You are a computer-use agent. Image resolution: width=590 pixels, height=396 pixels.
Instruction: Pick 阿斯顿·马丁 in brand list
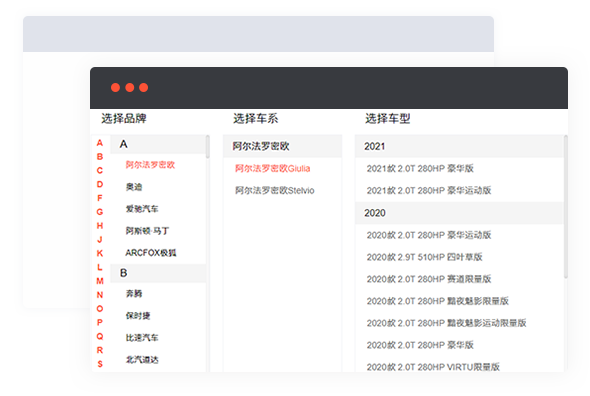[147, 231]
